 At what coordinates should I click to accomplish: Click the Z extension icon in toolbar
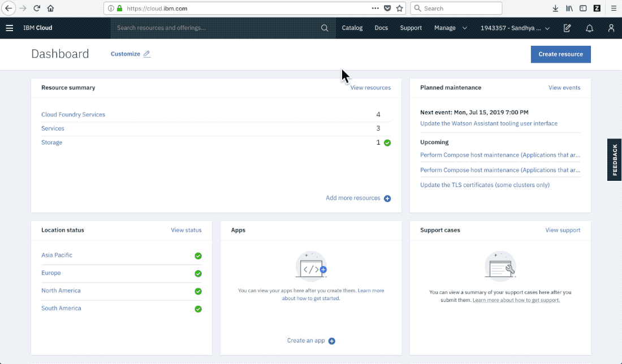[x=597, y=8]
